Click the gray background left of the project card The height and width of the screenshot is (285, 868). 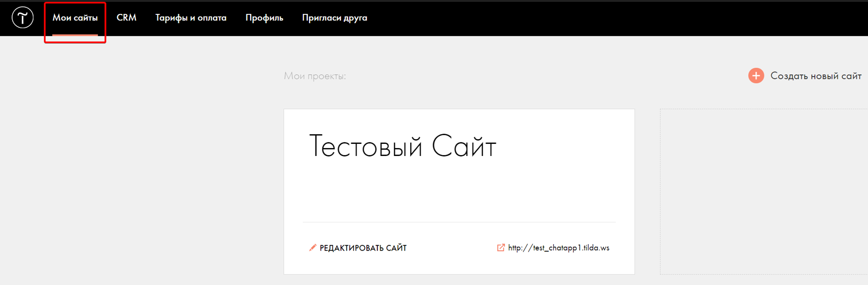(x=139, y=186)
